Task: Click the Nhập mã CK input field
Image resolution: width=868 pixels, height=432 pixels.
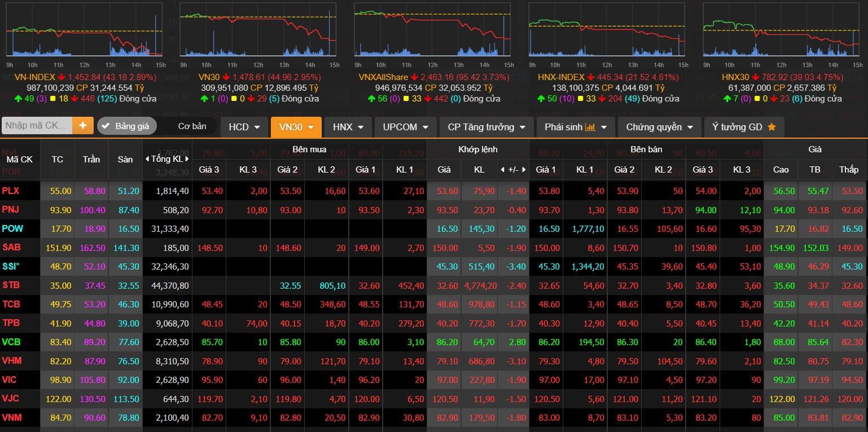Action: click(37, 126)
